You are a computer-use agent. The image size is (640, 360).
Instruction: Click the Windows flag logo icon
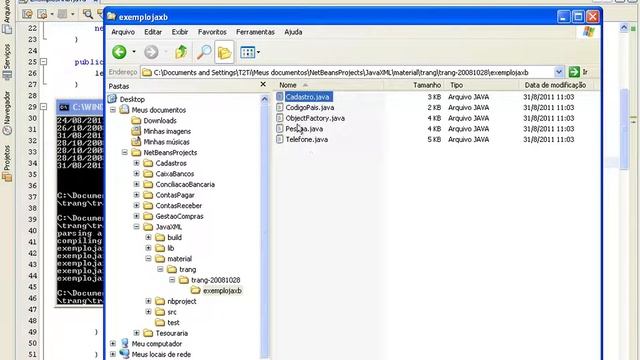pos(589,32)
